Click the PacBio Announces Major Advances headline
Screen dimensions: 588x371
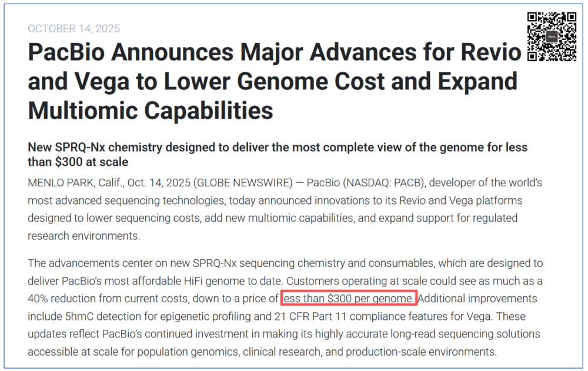tap(274, 54)
